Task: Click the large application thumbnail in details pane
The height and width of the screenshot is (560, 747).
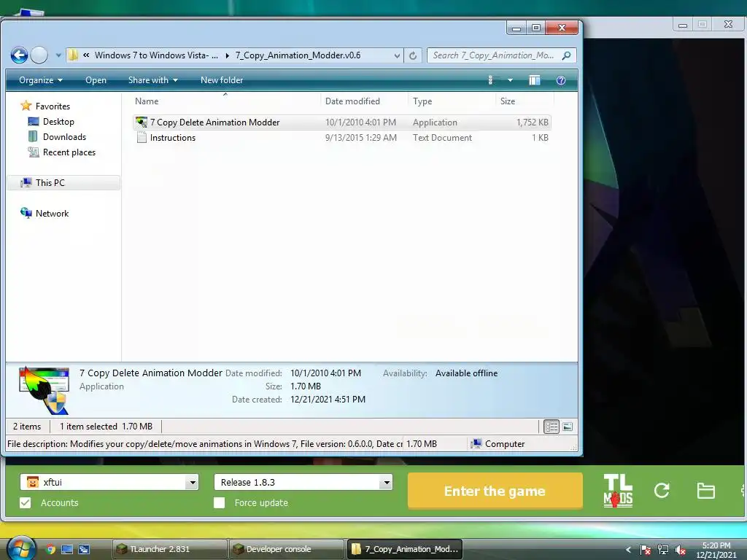Action: (x=44, y=391)
